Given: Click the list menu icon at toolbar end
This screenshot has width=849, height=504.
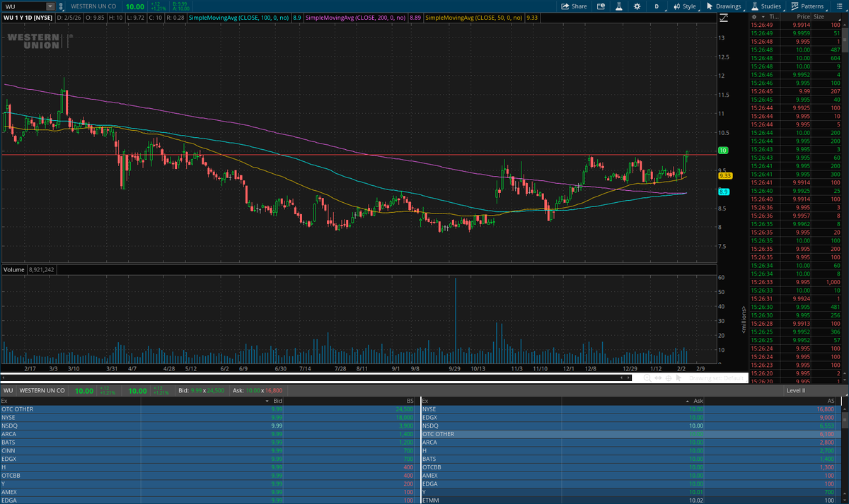Looking at the screenshot, I should (839, 6).
